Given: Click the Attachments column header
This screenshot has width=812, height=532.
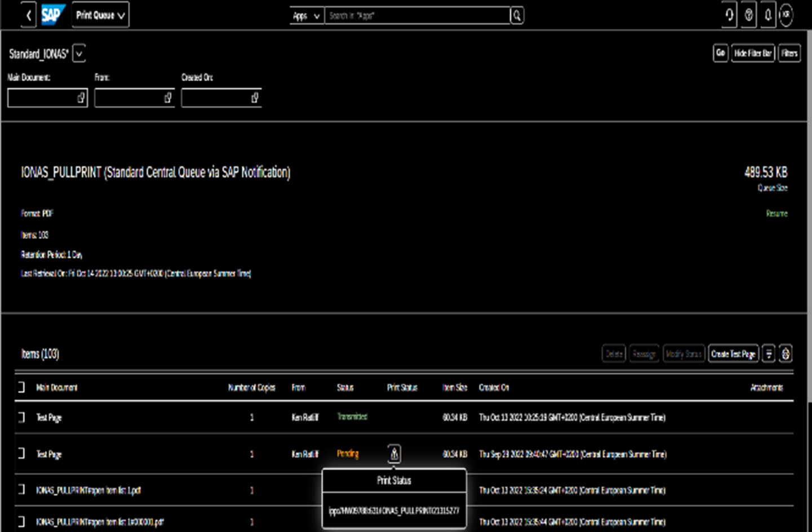Looking at the screenshot, I should click(x=766, y=388).
